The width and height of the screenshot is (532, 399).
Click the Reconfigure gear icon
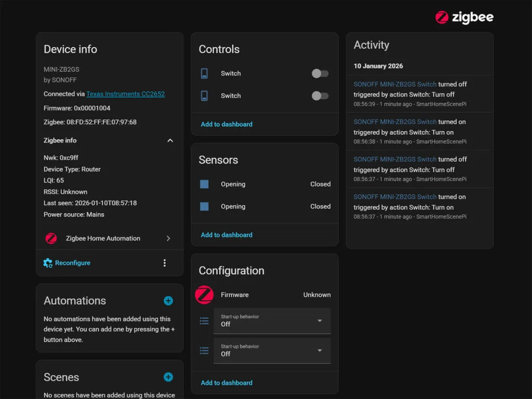tap(48, 263)
